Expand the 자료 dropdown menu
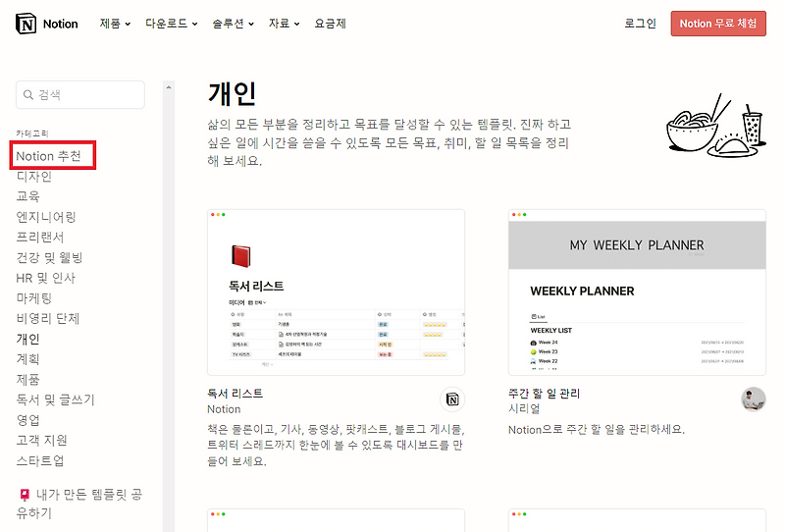The height and width of the screenshot is (532, 785). tap(284, 24)
